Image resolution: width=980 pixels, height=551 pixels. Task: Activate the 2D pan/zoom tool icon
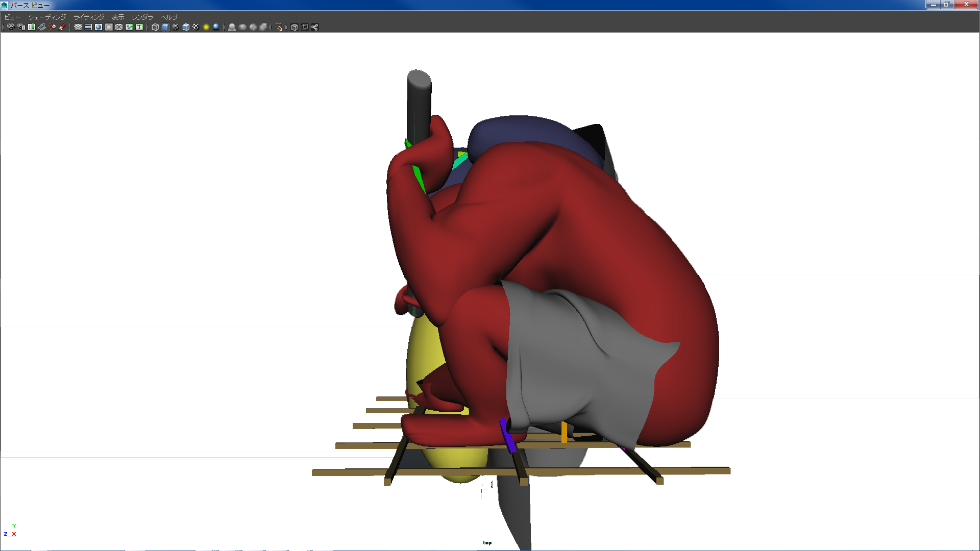pyautogui.click(x=52, y=27)
